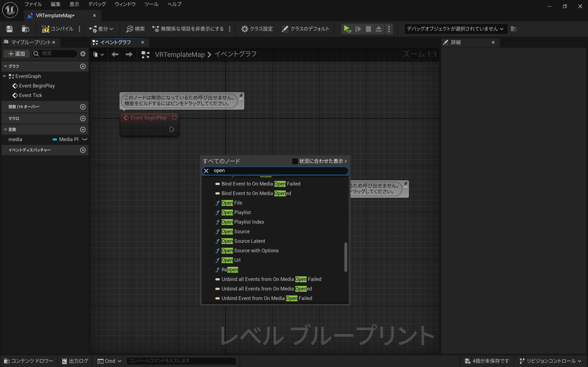This screenshot has height=367, width=588.
Task: Open My Blueprint settings gear icon
Action: click(83, 54)
